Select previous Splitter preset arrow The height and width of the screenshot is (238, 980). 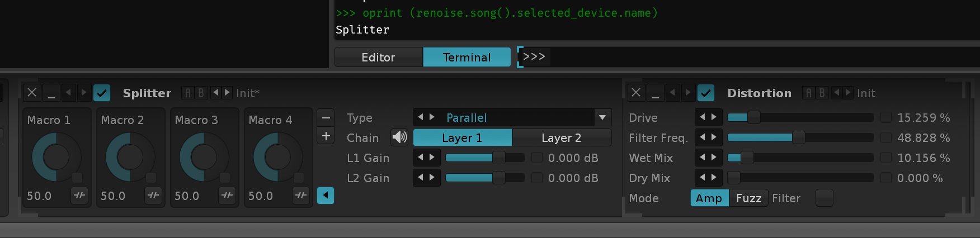[215, 93]
